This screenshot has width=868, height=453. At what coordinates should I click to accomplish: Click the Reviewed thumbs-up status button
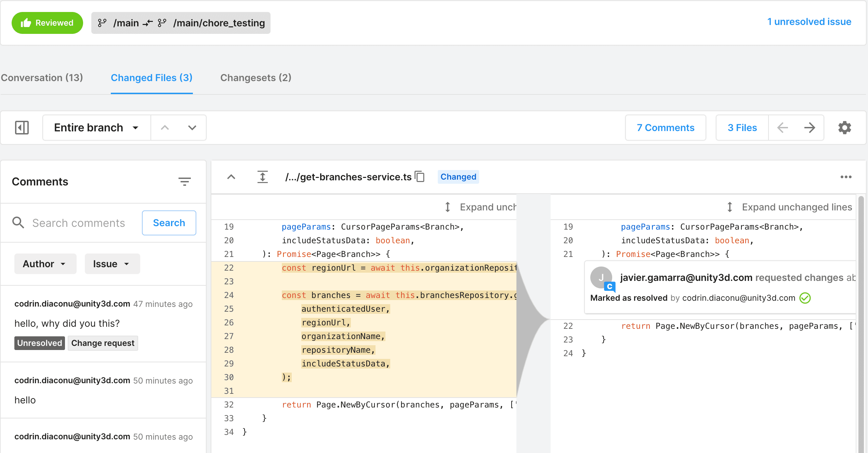point(47,23)
